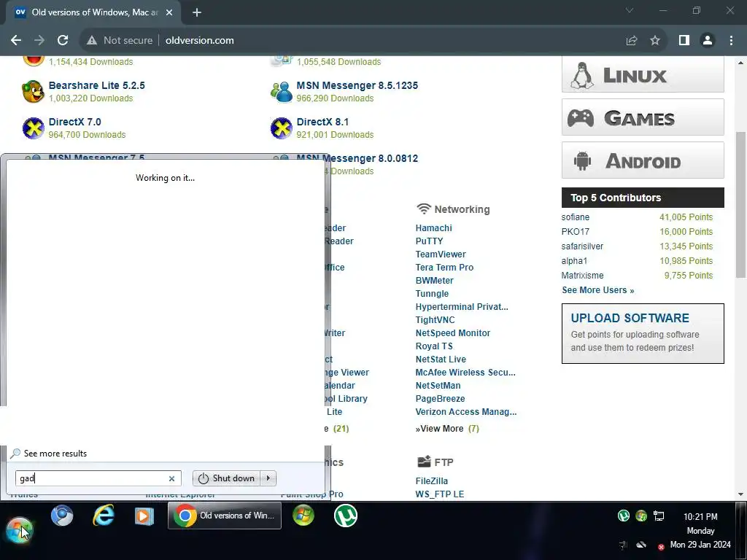Open the DirectX 8.1 link
The height and width of the screenshot is (560, 747).
click(x=322, y=122)
